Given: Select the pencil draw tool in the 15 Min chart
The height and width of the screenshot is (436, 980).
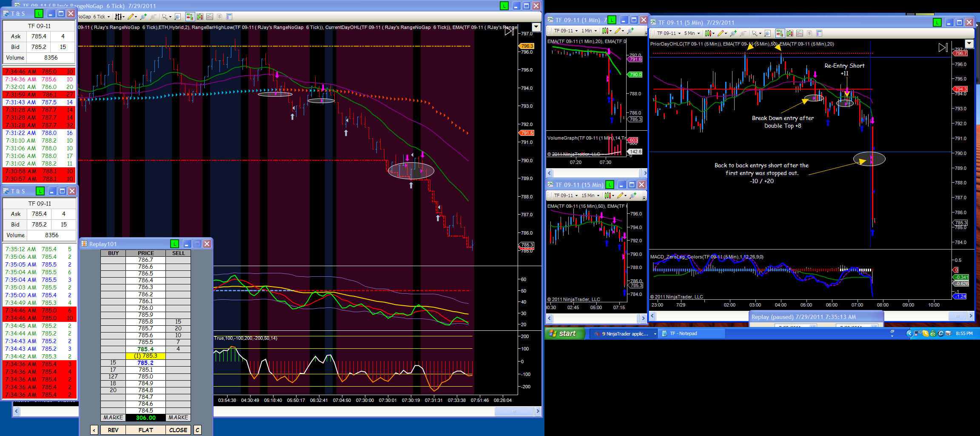Looking at the screenshot, I should [x=620, y=195].
